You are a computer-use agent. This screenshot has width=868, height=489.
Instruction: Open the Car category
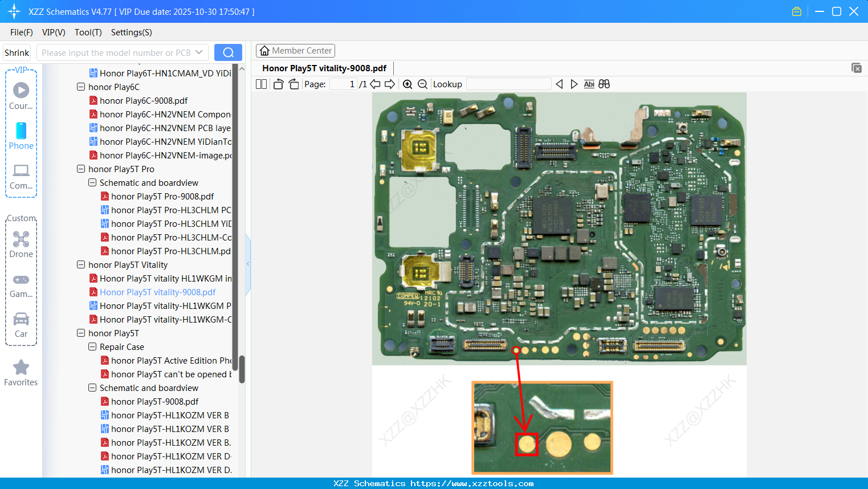point(21,324)
